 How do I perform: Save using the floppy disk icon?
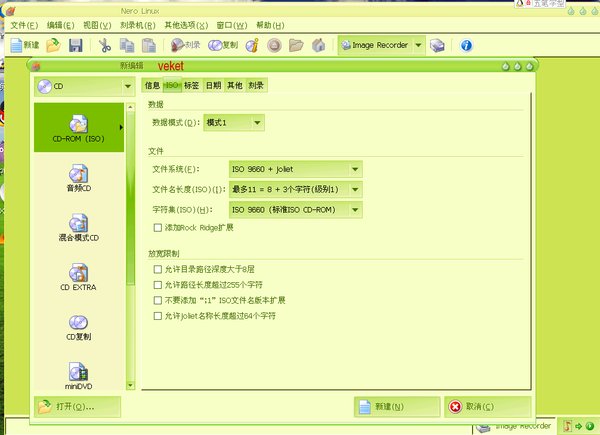pos(76,45)
